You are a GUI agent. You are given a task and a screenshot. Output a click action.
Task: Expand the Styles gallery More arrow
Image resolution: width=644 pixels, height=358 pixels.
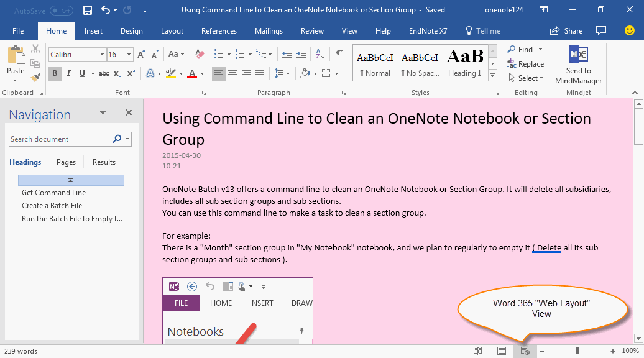[x=492, y=75]
